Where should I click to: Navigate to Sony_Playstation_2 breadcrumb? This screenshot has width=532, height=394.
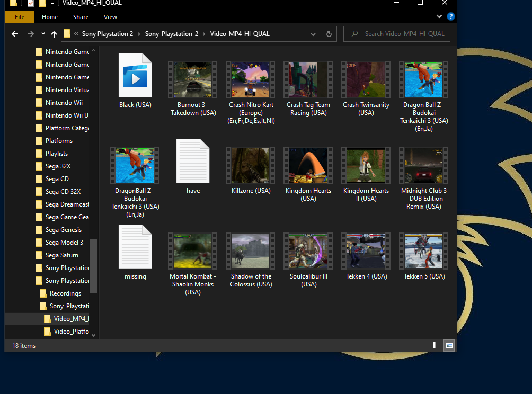coord(171,34)
